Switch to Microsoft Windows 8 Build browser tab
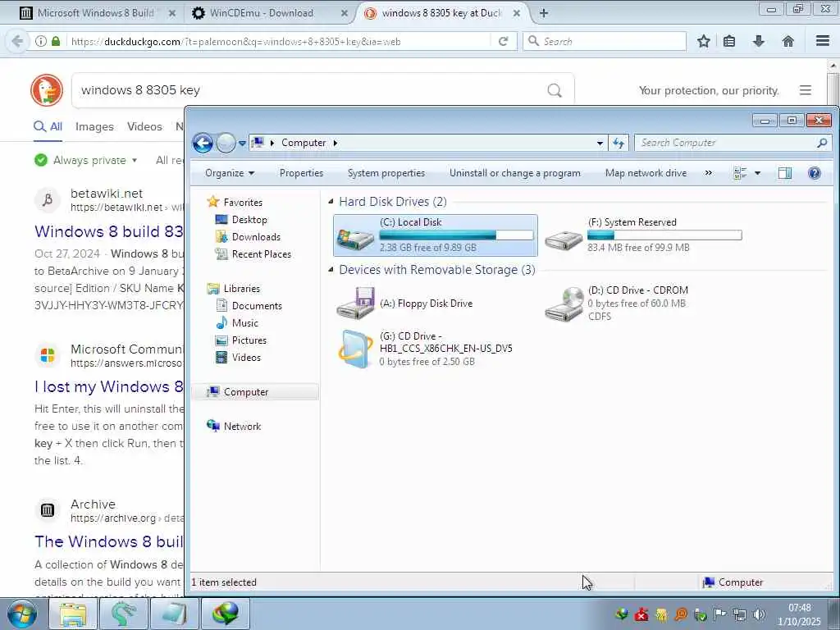Image resolution: width=840 pixels, height=630 pixels. [95, 13]
